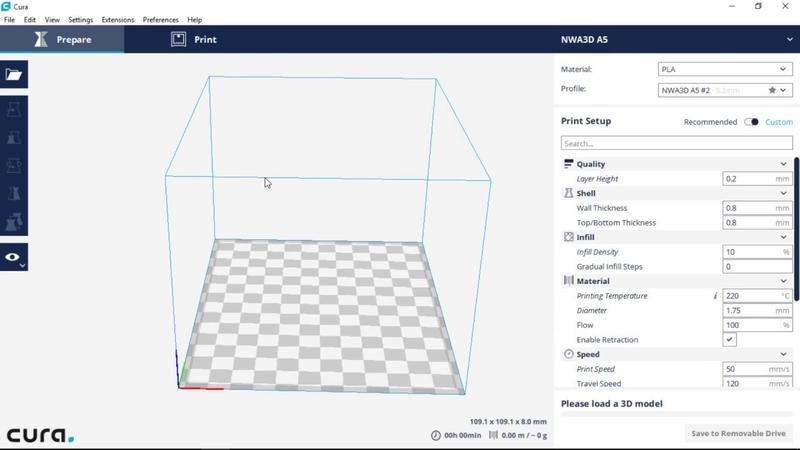Viewport: 800px width, 450px height.
Task: Switch to the Print tab
Action: [x=194, y=40]
